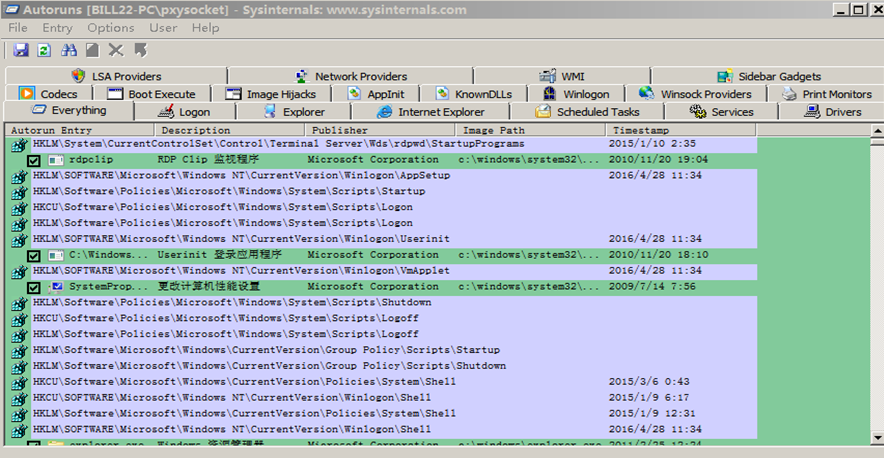This screenshot has height=458, width=884.
Task: Switch to the Sidebar Gadgets tab
Action: [769, 76]
